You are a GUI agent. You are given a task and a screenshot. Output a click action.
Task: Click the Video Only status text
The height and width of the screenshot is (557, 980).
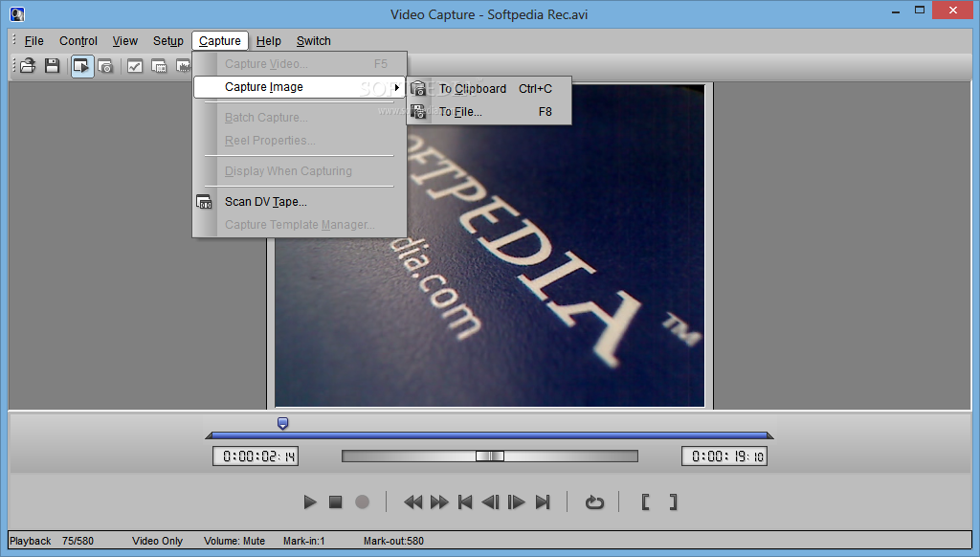pyautogui.click(x=157, y=541)
